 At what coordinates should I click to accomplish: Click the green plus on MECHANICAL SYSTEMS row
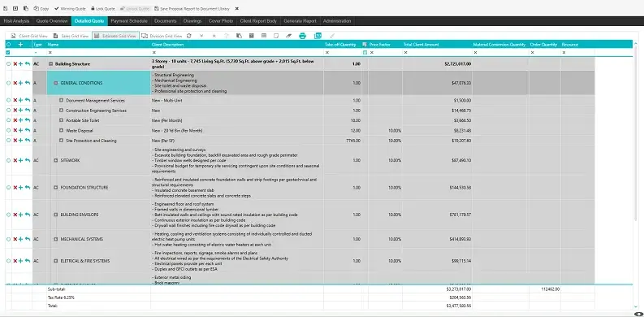(20, 239)
